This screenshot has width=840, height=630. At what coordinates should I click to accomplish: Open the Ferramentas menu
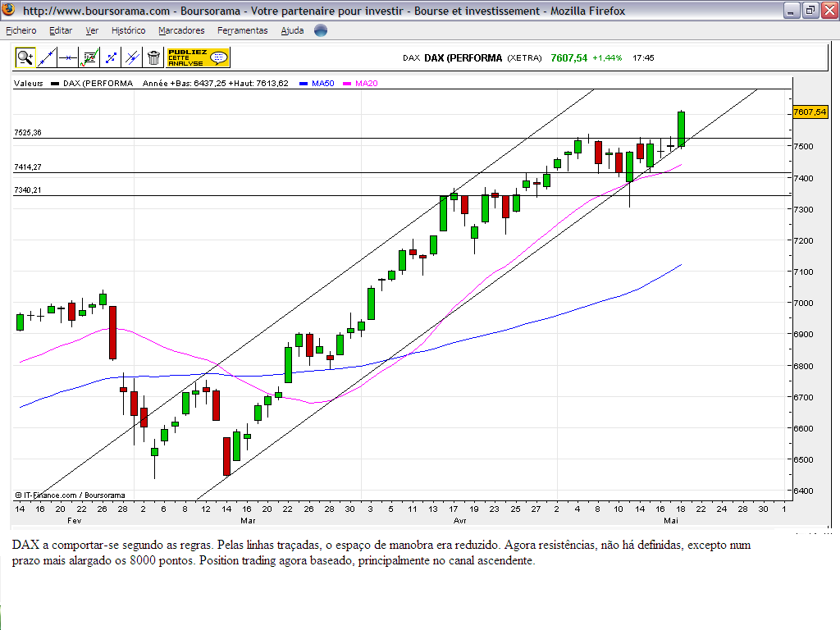point(243,30)
